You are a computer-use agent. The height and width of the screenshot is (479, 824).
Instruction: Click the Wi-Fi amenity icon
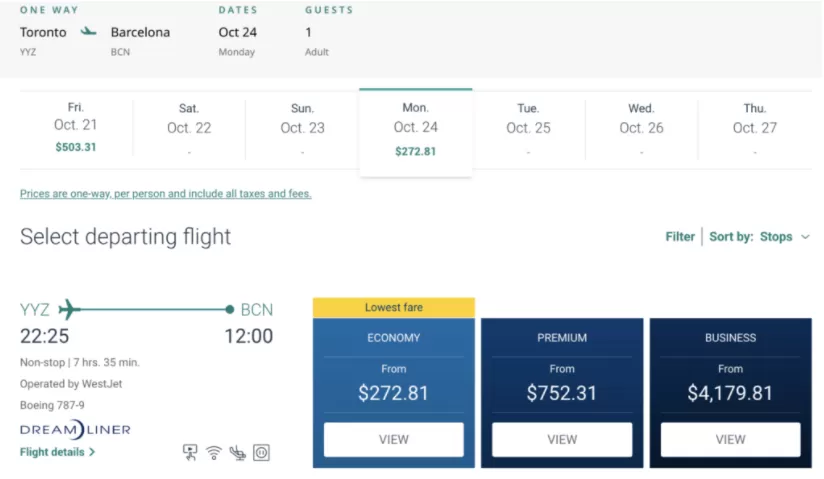214,453
